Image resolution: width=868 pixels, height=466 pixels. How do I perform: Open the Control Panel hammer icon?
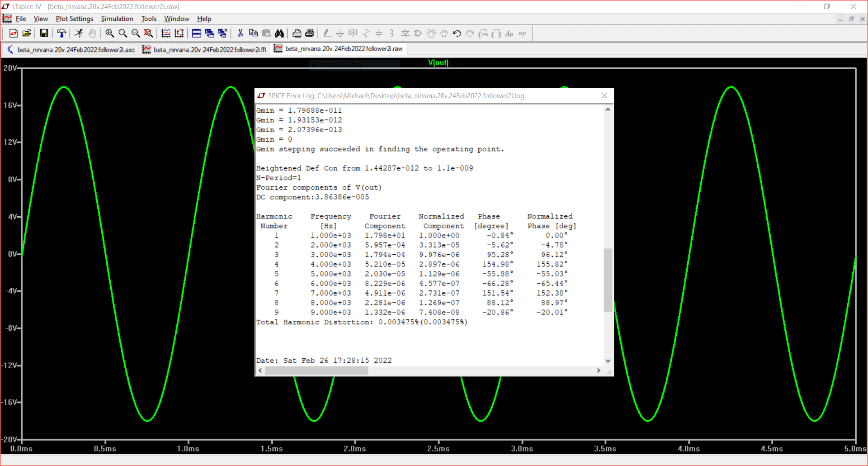pyautogui.click(x=61, y=33)
